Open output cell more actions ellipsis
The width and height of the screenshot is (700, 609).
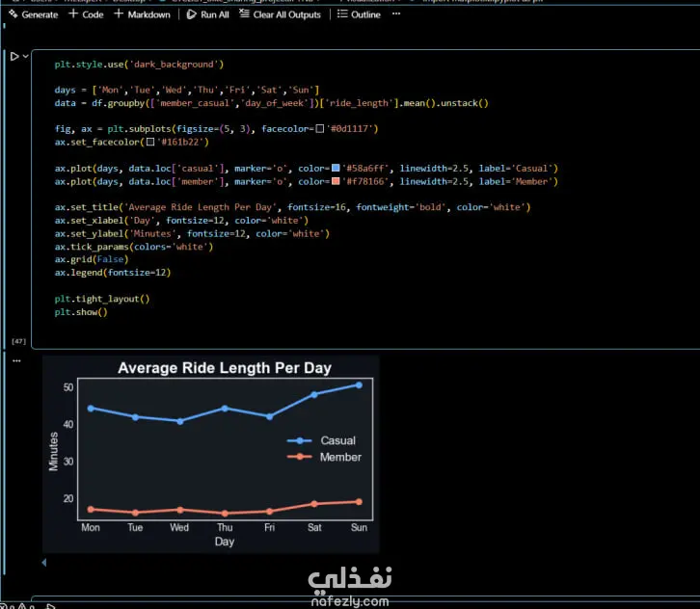click(16, 360)
